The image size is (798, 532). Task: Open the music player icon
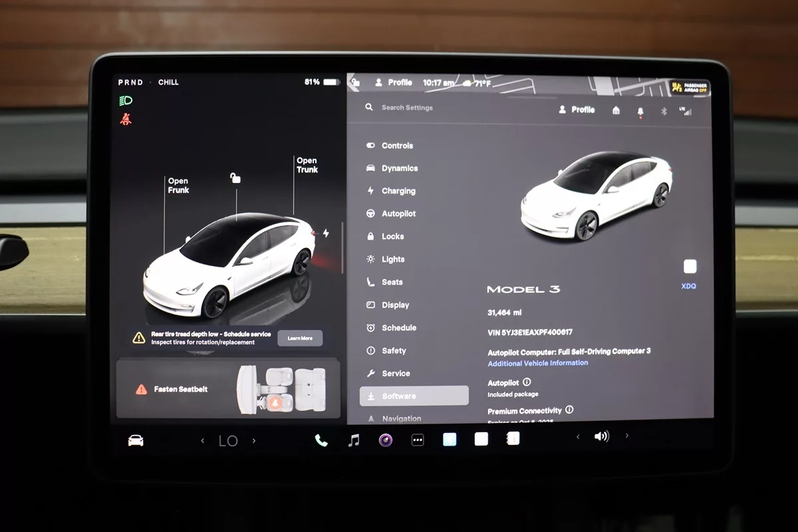tap(354, 440)
